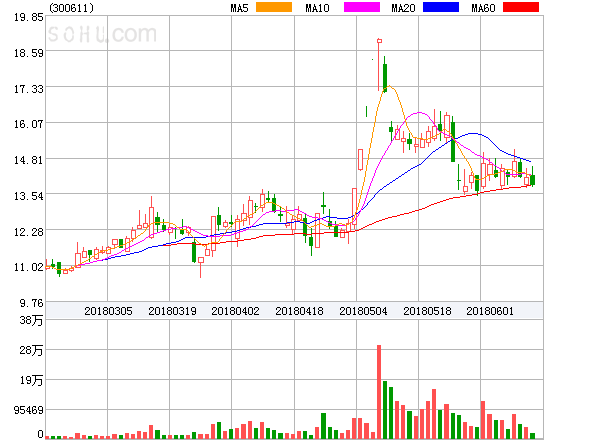
Task: Click the 38万 volume axis label
Action: (x=31, y=320)
